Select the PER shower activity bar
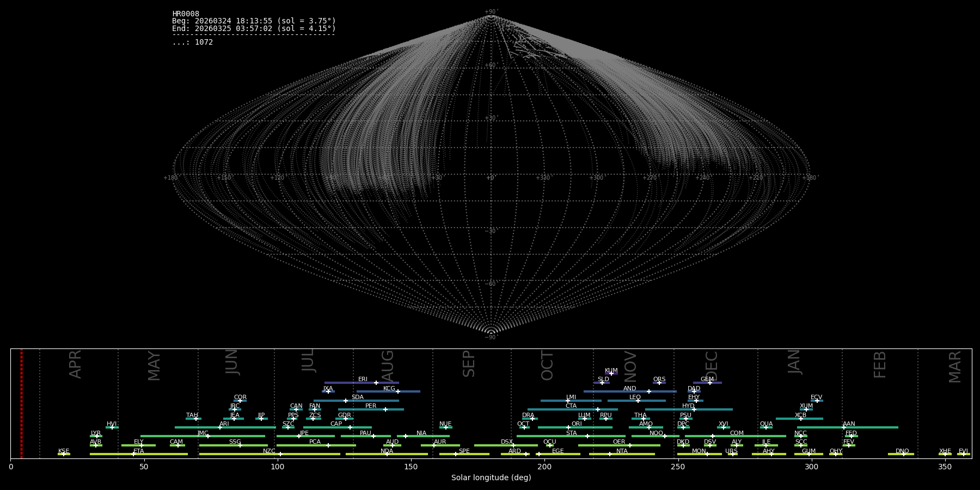Viewport: 980px width, 490px height. click(371, 409)
